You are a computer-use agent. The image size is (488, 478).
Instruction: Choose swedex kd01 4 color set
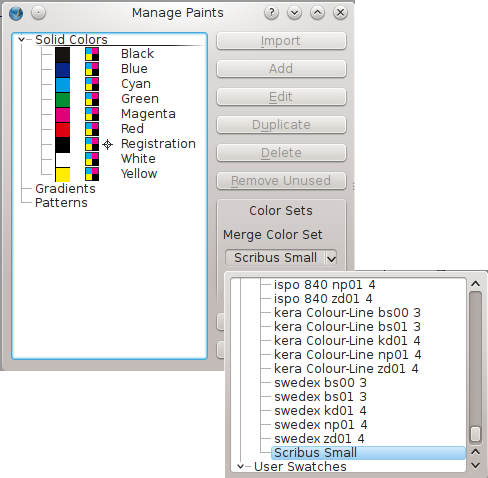320,411
